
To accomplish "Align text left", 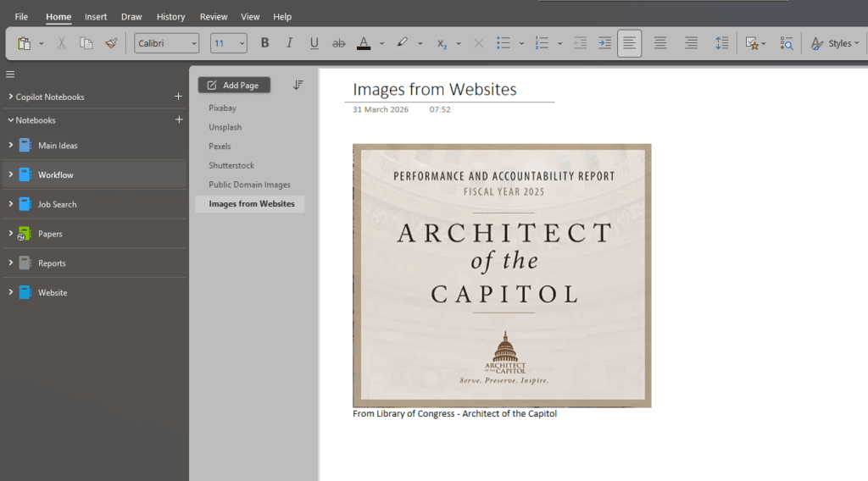I will 630,43.
